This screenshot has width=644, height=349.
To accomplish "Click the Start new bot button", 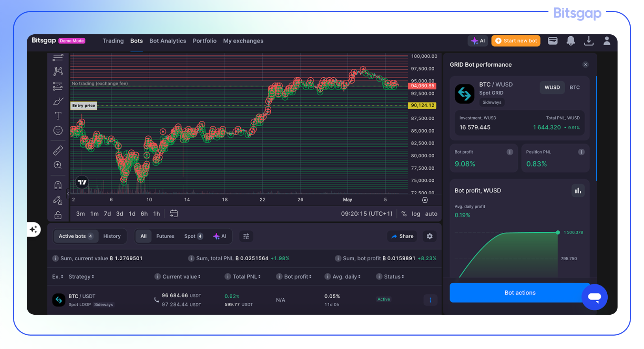I will click(x=516, y=41).
